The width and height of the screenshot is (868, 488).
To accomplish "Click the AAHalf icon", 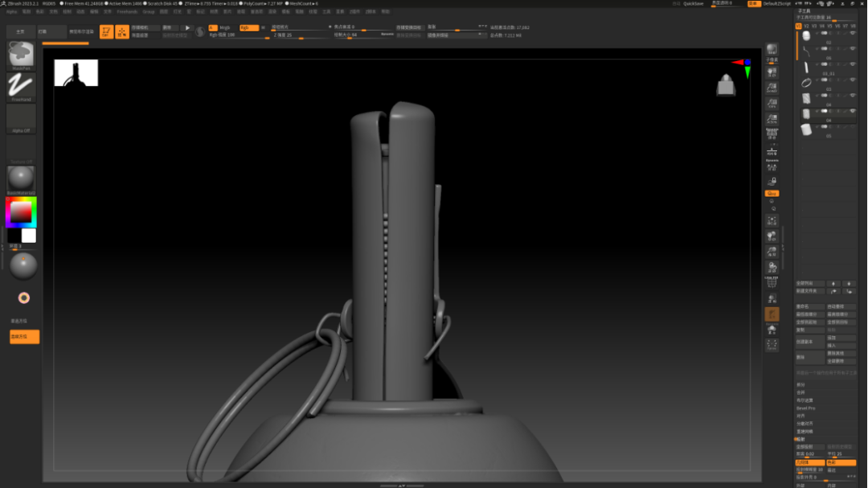I will pyautogui.click(x=772, y=119).
